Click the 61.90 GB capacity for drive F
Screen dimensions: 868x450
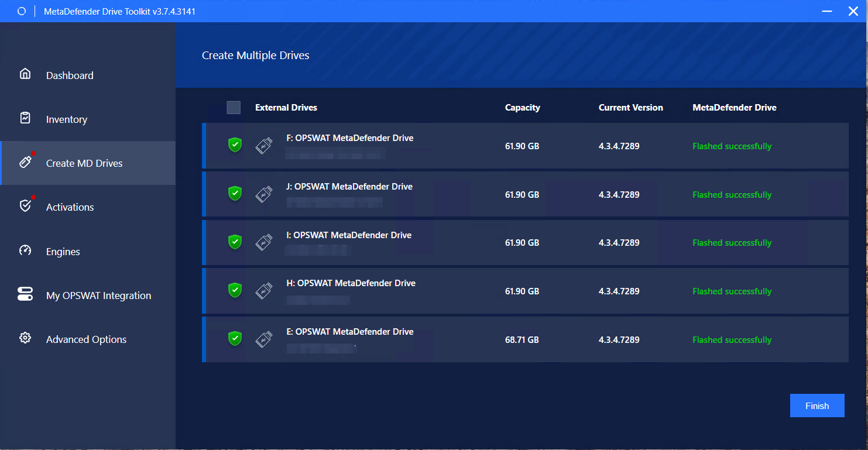(x=522, y=146)
